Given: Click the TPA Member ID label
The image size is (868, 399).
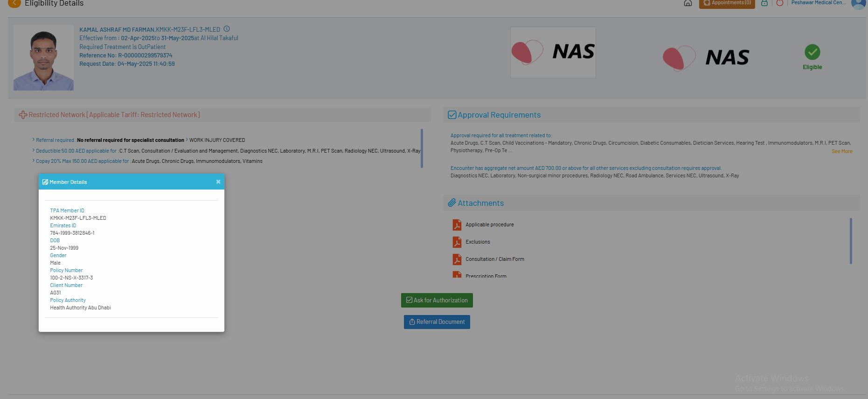Looking at the screenshot, I should click(x=67, y=210).
